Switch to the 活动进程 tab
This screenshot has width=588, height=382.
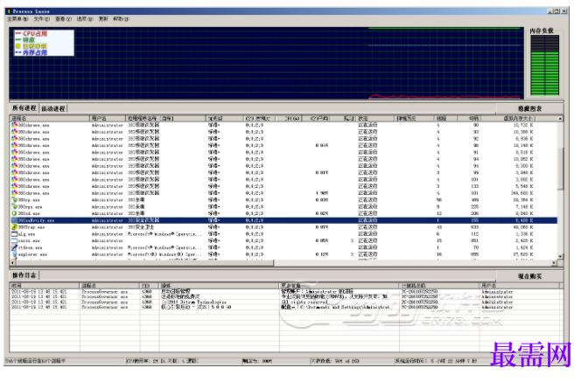click(52, 108)
